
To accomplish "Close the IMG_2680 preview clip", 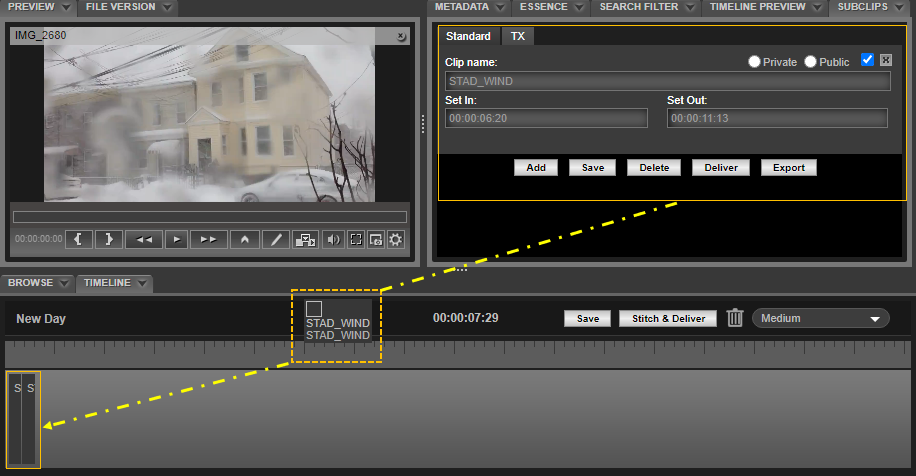I will click(x=401, y=36).
